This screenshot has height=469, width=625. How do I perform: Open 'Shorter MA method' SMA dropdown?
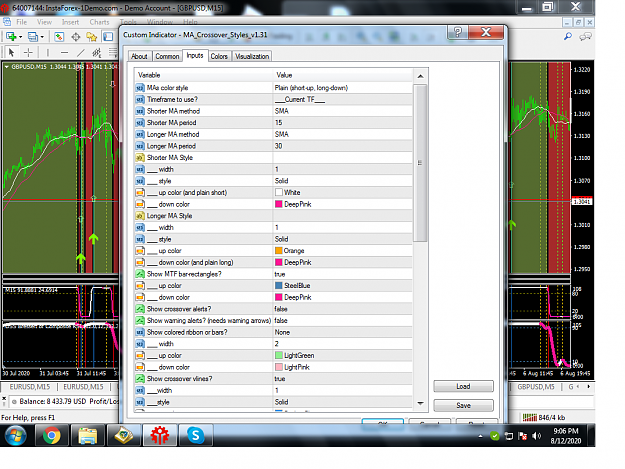342,111
